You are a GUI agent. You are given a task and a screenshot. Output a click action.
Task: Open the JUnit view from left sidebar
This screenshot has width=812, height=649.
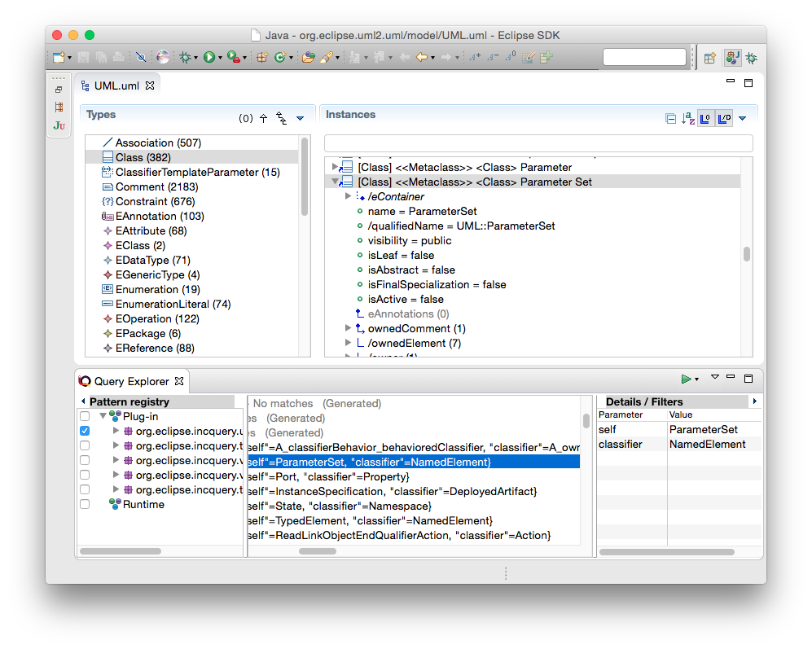click(59, 125)
